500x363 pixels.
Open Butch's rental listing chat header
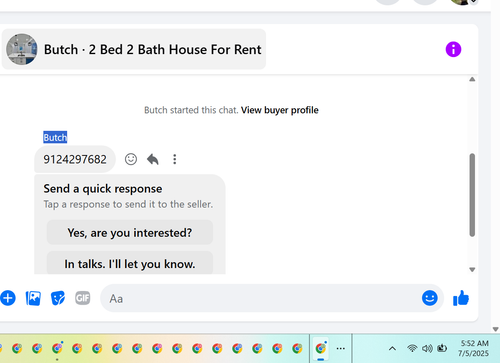tap(134, 49)
